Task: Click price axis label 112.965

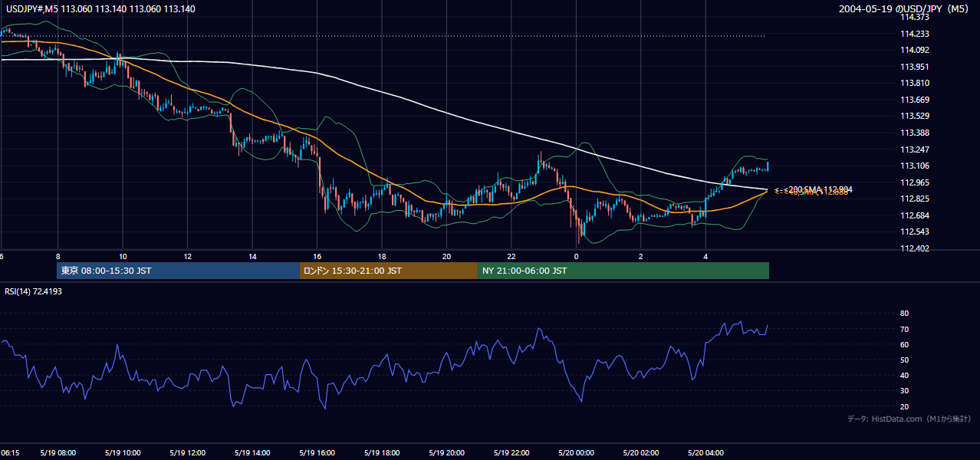Action: (x=914, y=182)
